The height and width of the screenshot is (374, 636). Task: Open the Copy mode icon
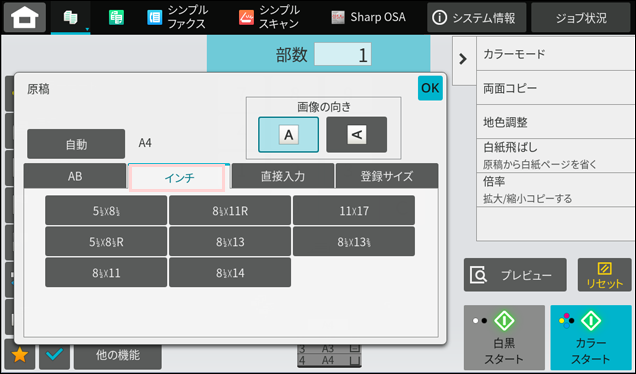(71, 17)
